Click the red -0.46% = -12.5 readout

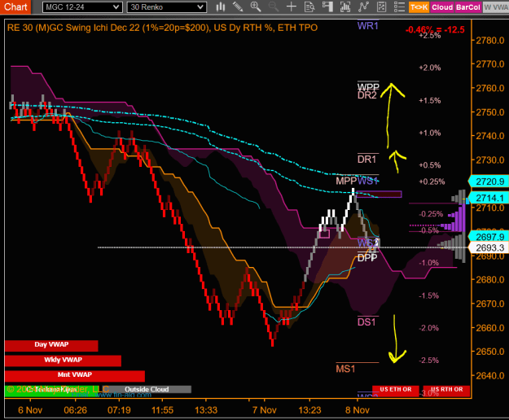(x=435, y=30)
